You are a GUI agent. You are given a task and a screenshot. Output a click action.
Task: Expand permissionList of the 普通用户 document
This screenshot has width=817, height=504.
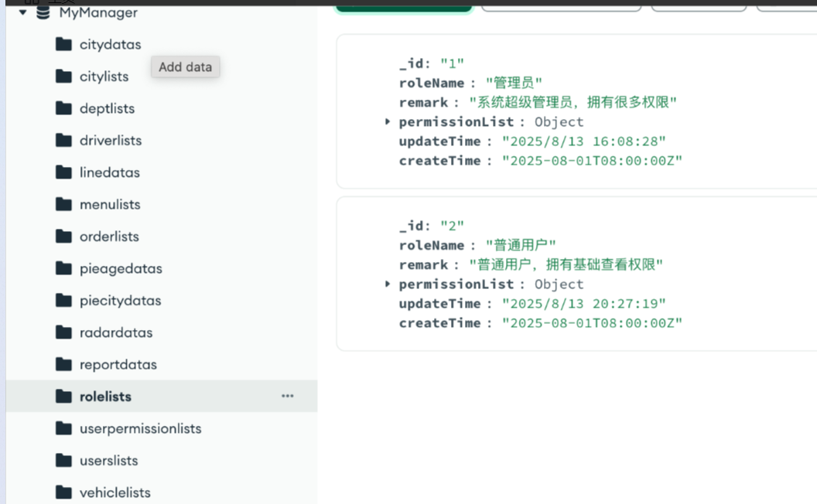[387, 284]
